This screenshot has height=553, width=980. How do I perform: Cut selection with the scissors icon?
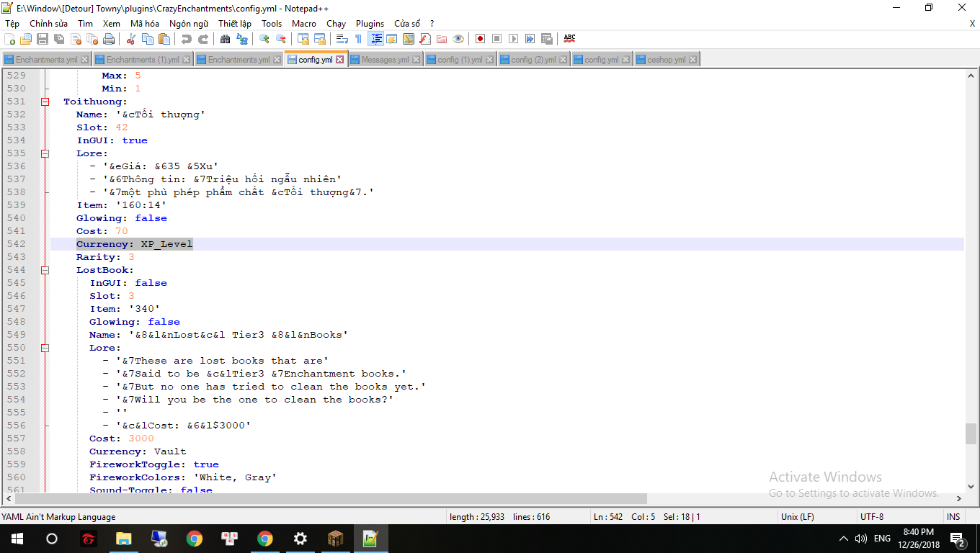click(131, 39)
